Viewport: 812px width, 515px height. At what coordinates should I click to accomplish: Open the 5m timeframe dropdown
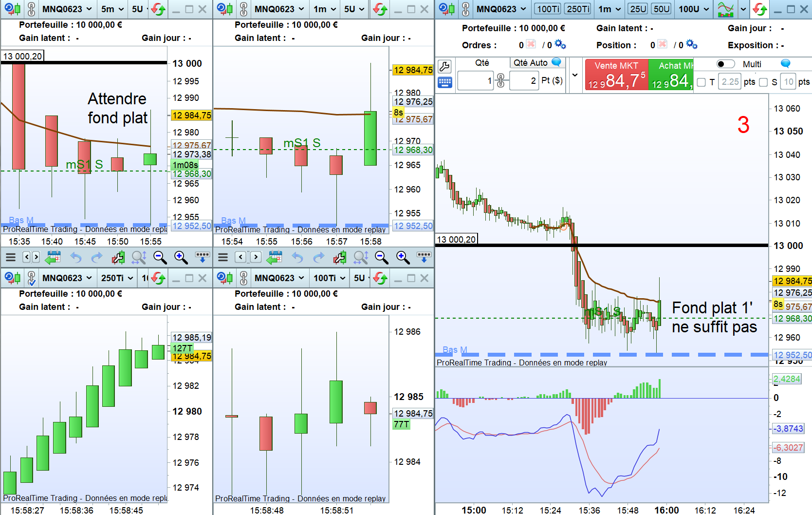(x=112, y=9)
